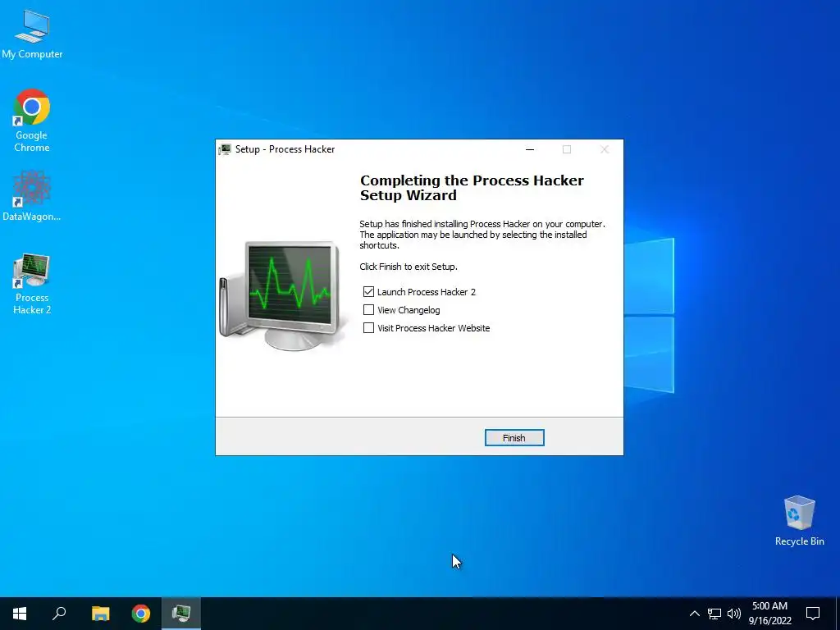Open network status tray icon
This screenshot has height=630, width=840.
click(x=714, y=614)
